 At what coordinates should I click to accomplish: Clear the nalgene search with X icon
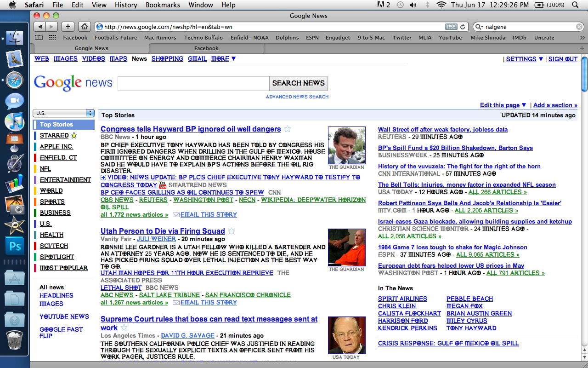click(x=579, y=27)
